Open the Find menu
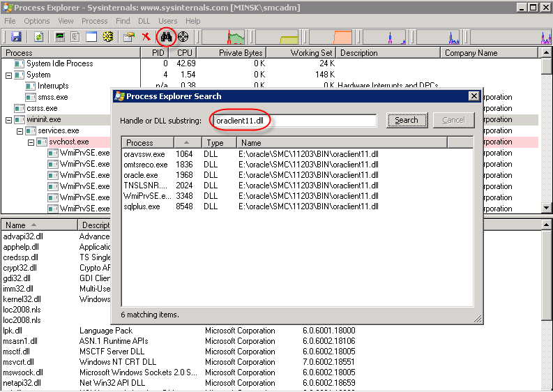The width and height of the screenshot is (553, 392). (123, 21)
